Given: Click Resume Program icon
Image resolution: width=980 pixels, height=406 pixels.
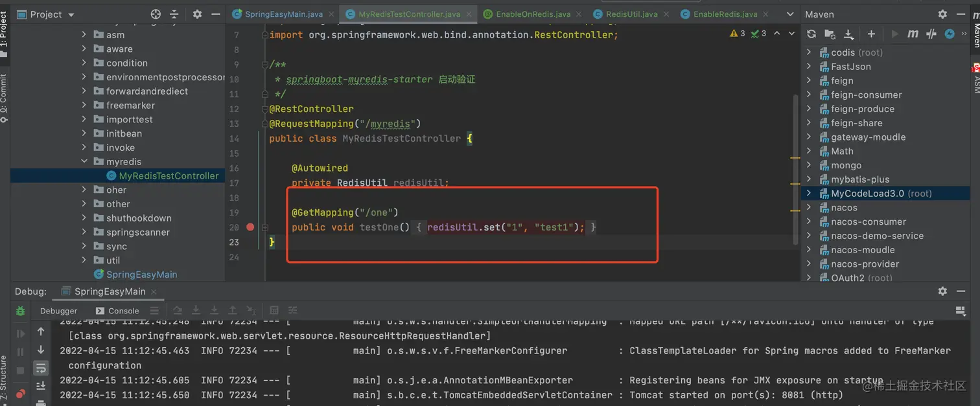Looking at the screenshot, I should pyautogui.click(x=20, y=333).
